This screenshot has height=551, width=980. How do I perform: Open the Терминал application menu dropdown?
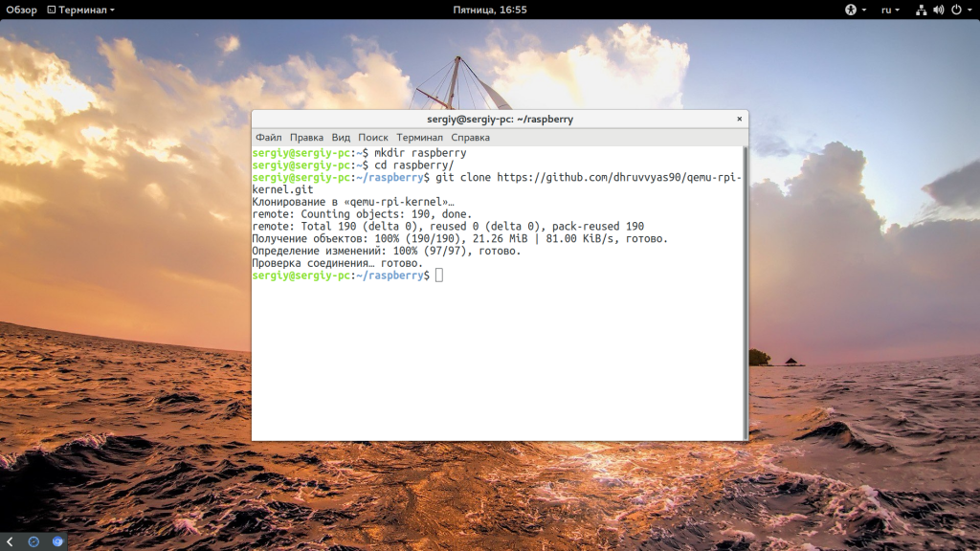click(79, 10)
